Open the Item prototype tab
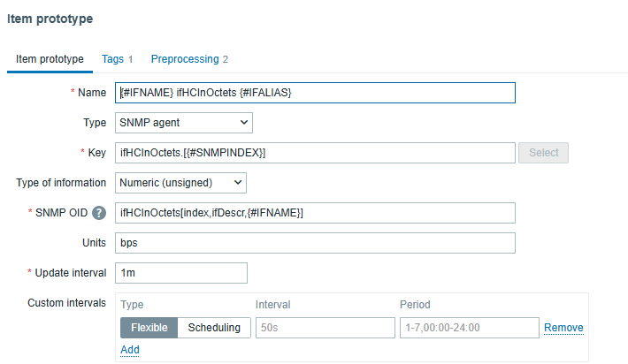Image resolution: width=628 pixels, height=364 pixels. click(x=50, y=59)
